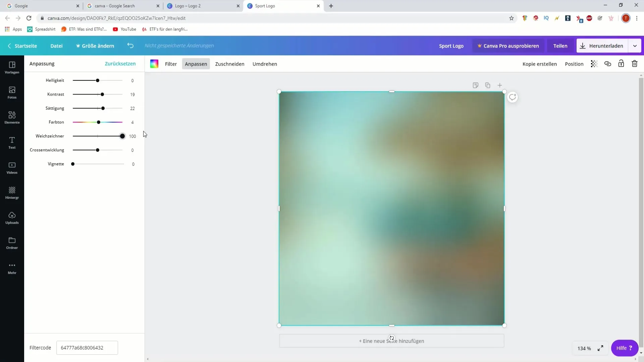Click the Kontrast slider handle
Screen dimensions: 644x362
click(102, 95)
